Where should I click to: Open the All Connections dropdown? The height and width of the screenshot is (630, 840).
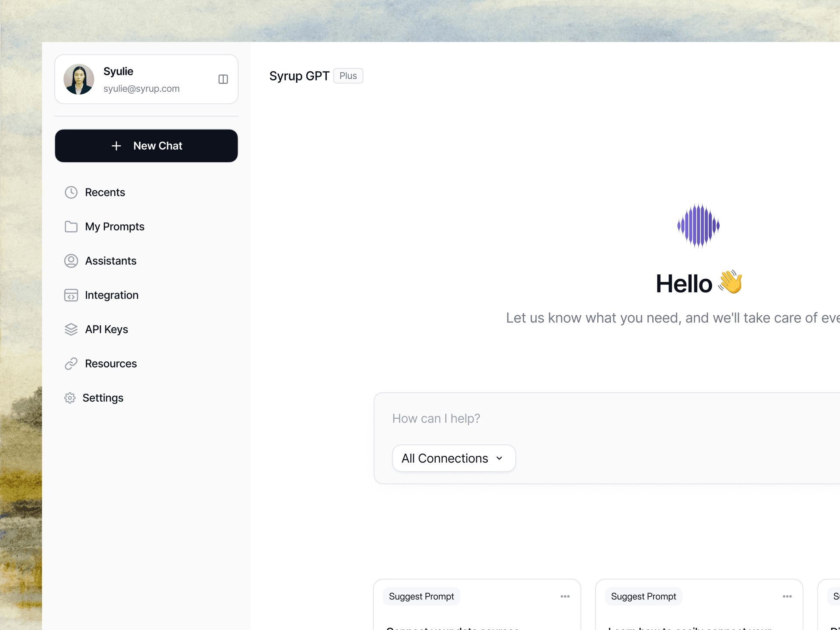[x=454, y=458]
